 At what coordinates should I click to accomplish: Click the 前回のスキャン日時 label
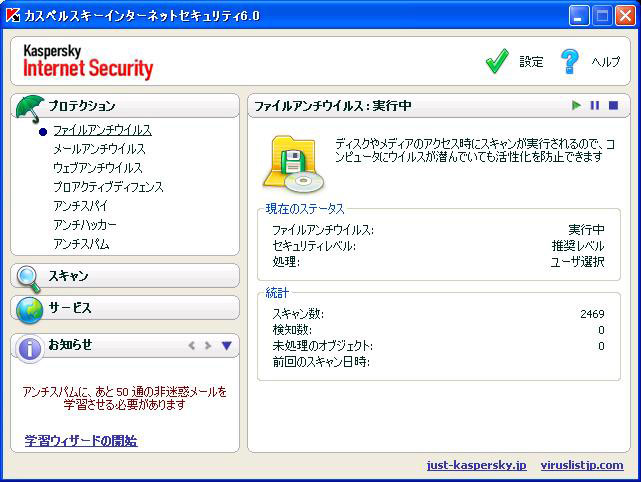point(321,362)
